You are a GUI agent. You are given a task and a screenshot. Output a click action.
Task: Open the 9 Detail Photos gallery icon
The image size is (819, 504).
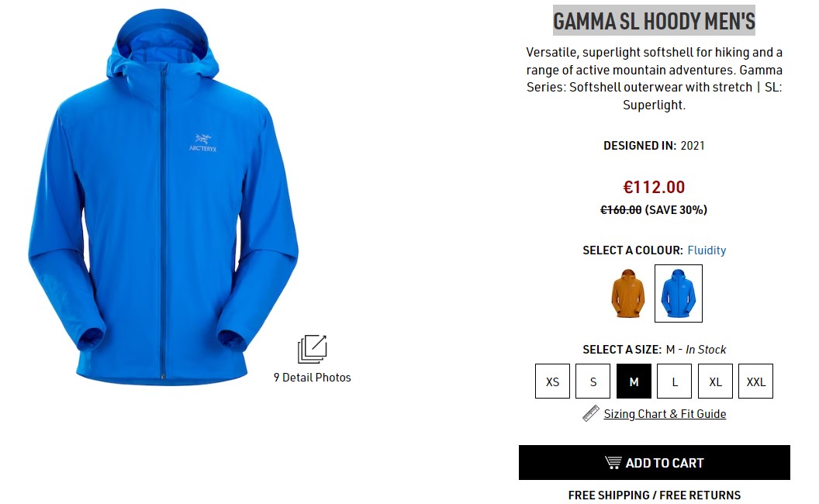click(313, 349)
